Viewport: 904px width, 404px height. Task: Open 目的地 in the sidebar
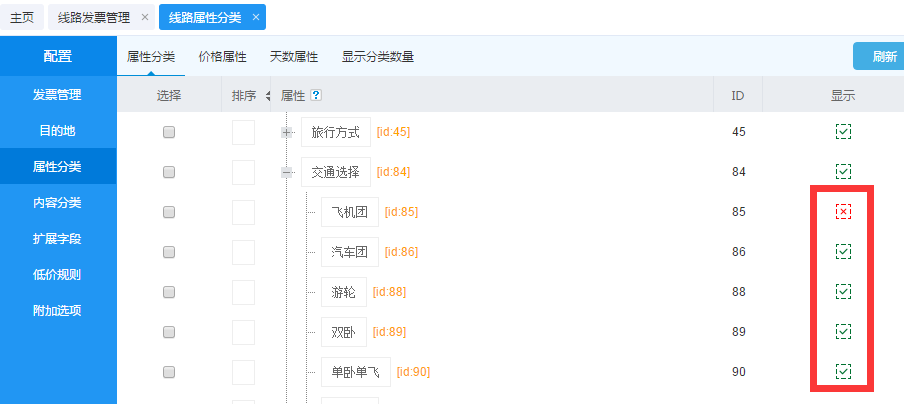[x=57, y=131]
